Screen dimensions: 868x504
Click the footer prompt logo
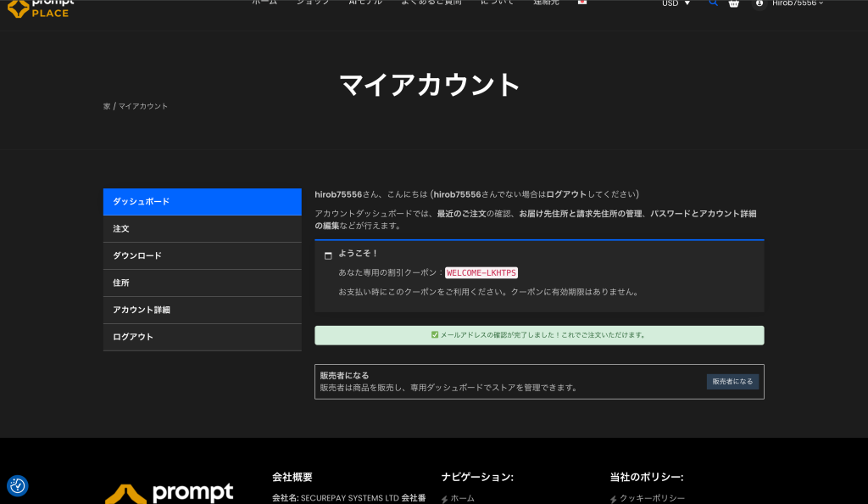point(169,493)
